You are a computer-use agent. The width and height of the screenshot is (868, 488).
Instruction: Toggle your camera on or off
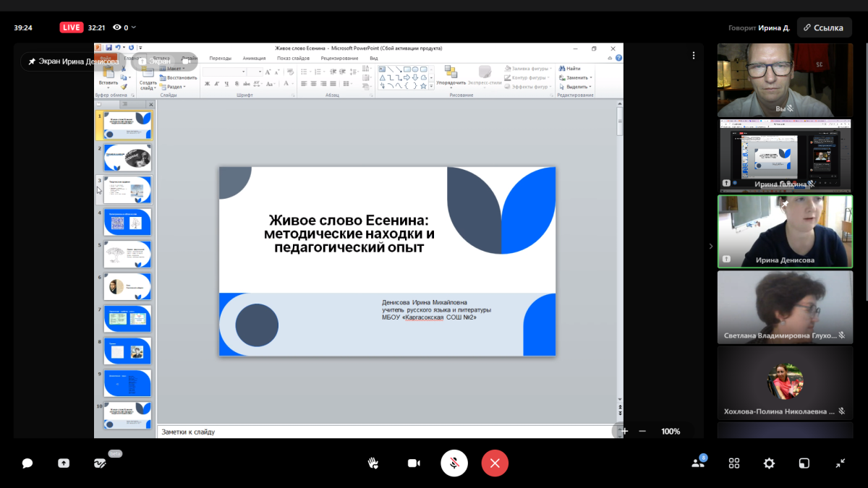[x=414, y=463]
